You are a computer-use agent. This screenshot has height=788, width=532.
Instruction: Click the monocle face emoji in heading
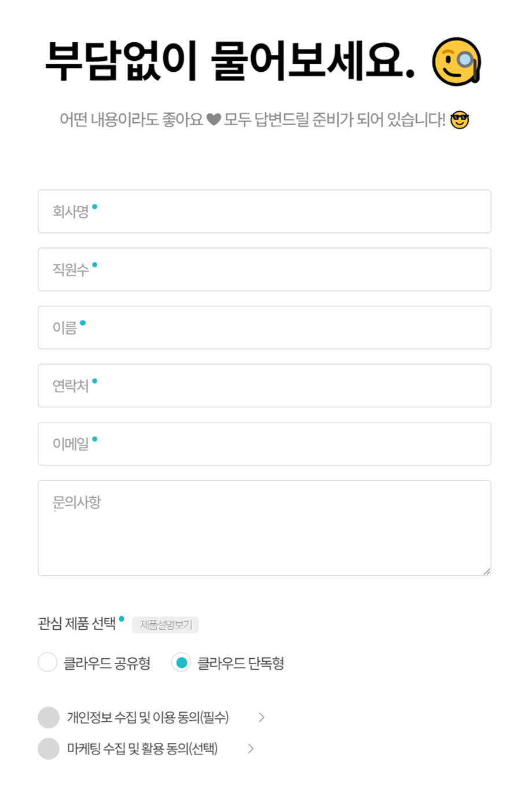click(456, 61)
